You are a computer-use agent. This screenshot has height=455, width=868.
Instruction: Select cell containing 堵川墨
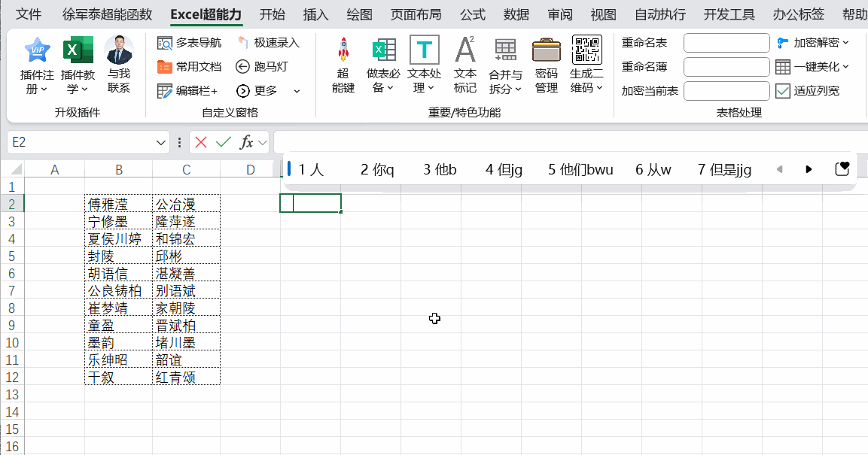[186, 343]
